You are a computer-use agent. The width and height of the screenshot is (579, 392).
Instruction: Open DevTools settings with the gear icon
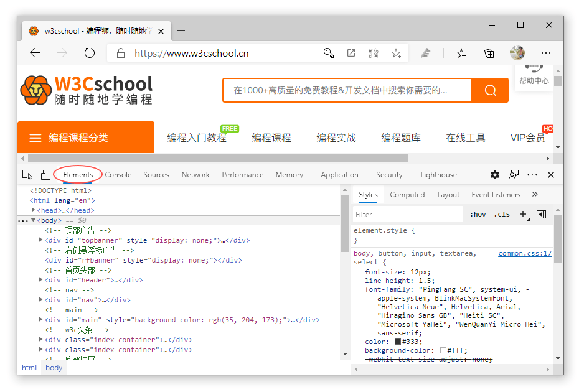[494, 175]
